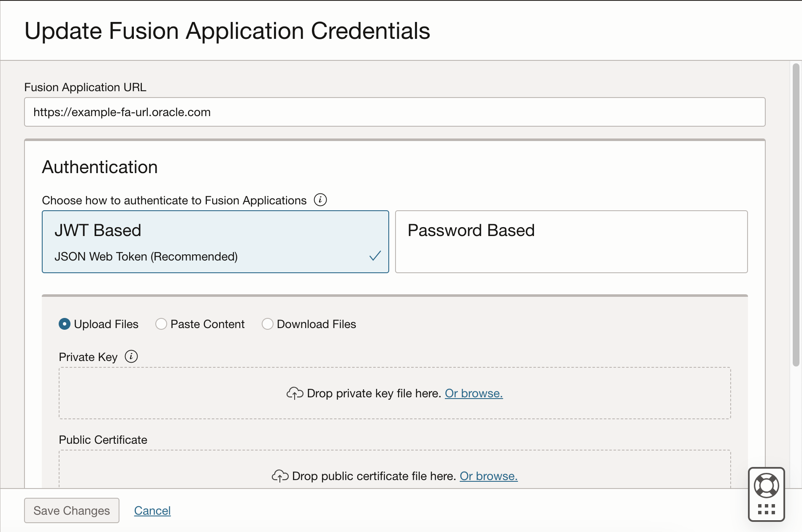Image resolution: width=802 pixels, height=532 pixels.
Task: Click the private key drop zone
Action: pyautogui.click(x=169, y=393)
